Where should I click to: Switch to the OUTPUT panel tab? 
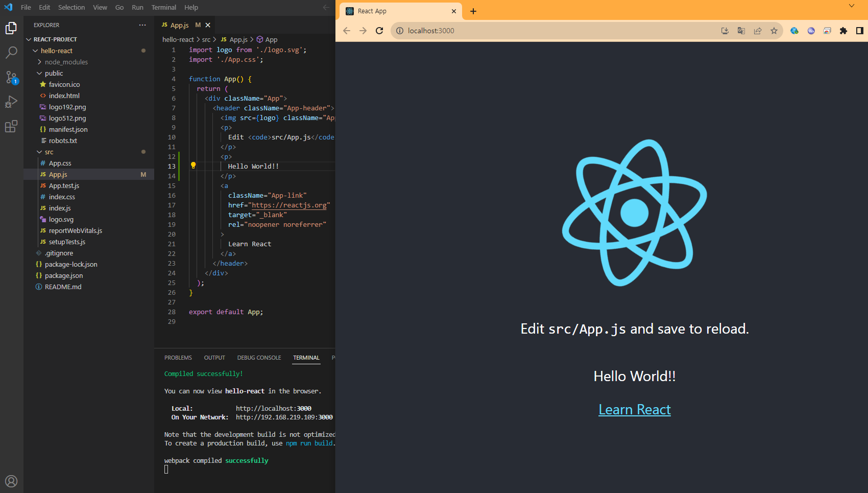[214, 358]
